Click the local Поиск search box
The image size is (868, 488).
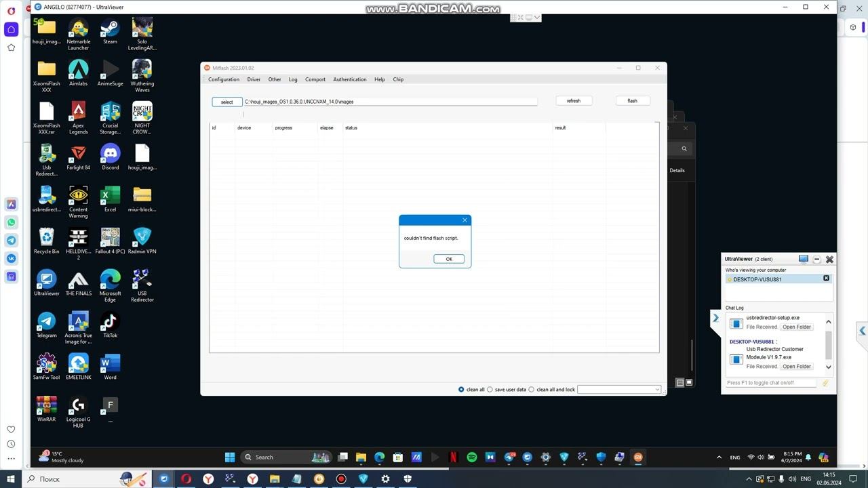point(87,479)
